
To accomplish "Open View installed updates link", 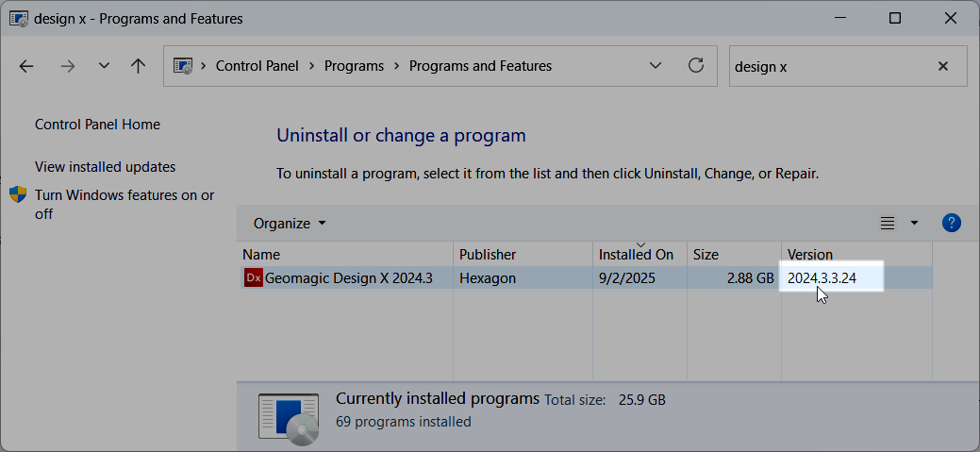I will click(105, 167).
